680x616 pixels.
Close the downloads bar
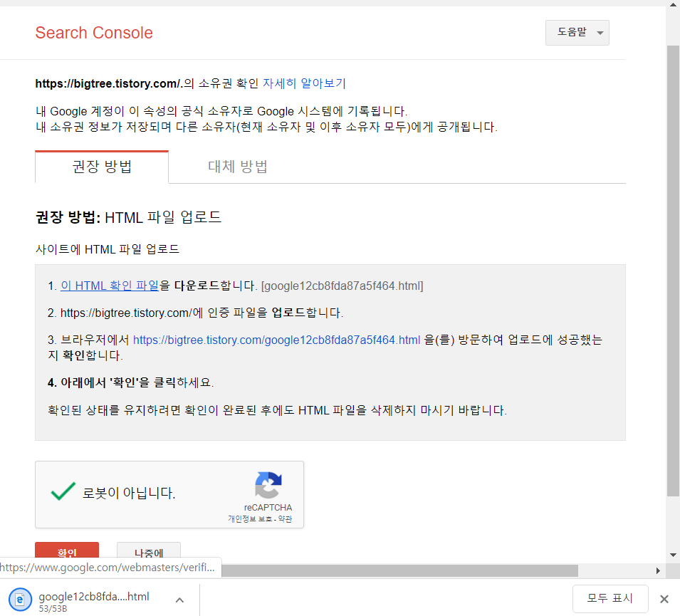pyautogui.click(x=664, y=599)
